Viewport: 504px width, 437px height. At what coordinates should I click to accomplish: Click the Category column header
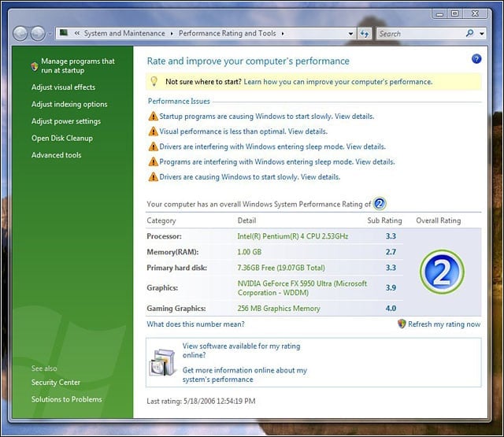coord(161,220)
